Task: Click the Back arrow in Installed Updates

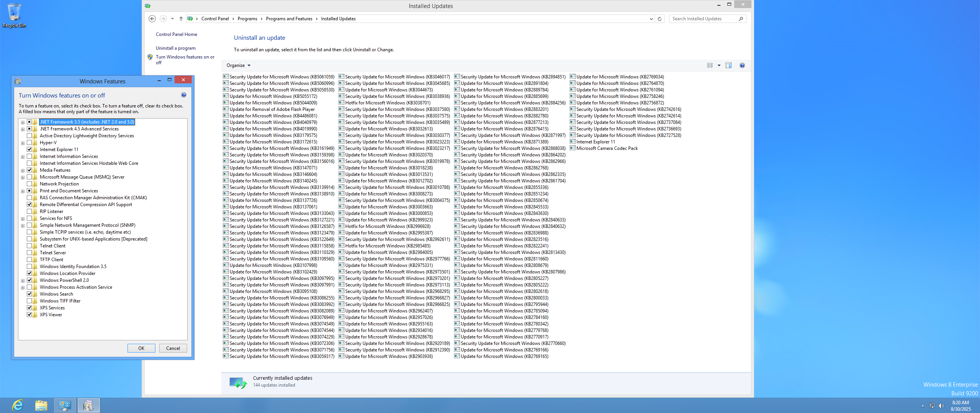Action: 152,19
